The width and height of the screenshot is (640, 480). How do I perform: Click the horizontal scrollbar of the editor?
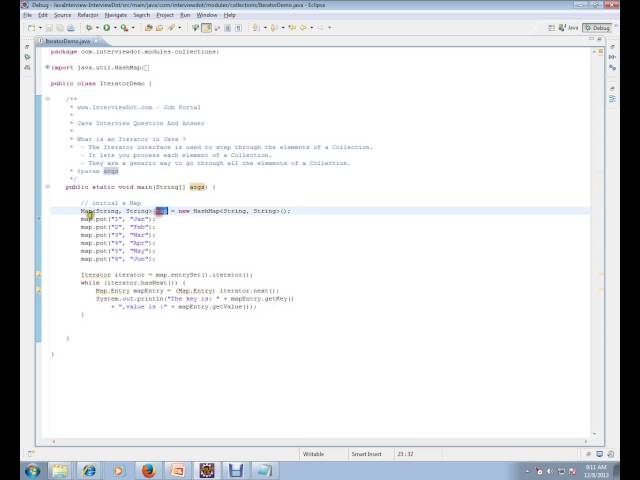[320, 441]
